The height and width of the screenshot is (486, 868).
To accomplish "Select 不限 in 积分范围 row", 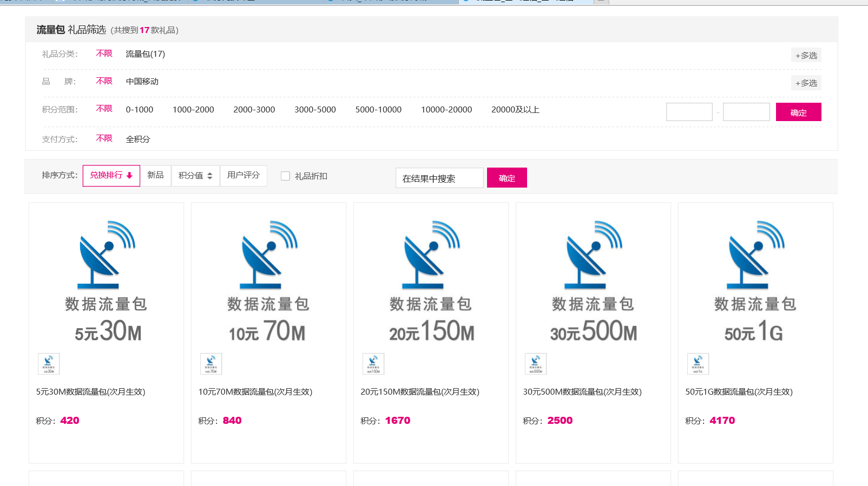I will click(104, 109).
